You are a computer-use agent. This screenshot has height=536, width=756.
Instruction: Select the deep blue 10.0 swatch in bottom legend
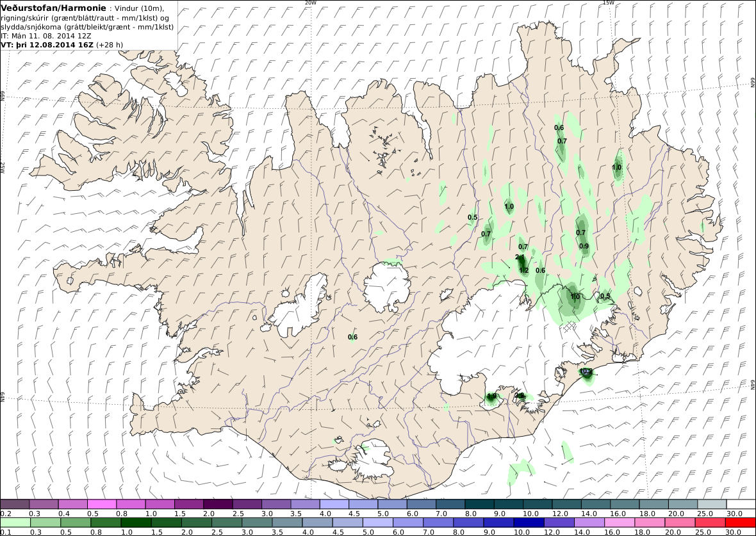529,523
